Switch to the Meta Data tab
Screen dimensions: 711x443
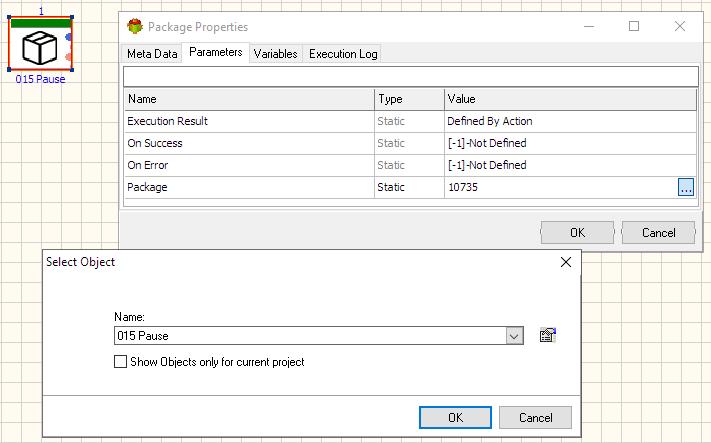152,54
